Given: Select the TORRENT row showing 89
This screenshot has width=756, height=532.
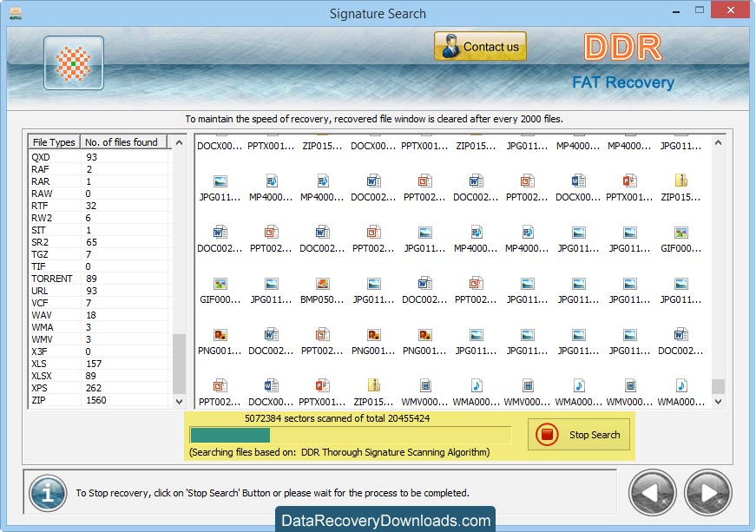Looking at the screenshot, I should tap(100, 279).
